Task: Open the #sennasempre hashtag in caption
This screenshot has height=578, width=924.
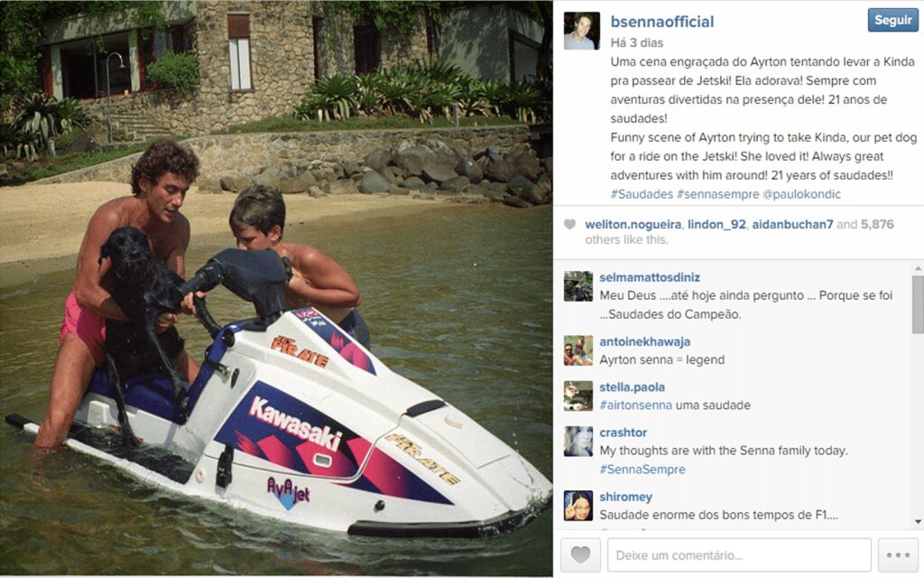Action: pos(717,194)
